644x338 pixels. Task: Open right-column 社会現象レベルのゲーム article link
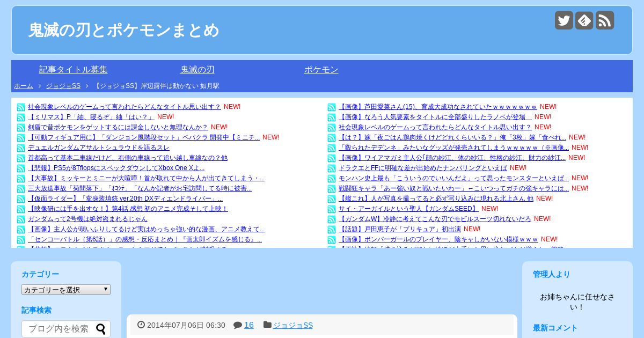coord(435,127)
